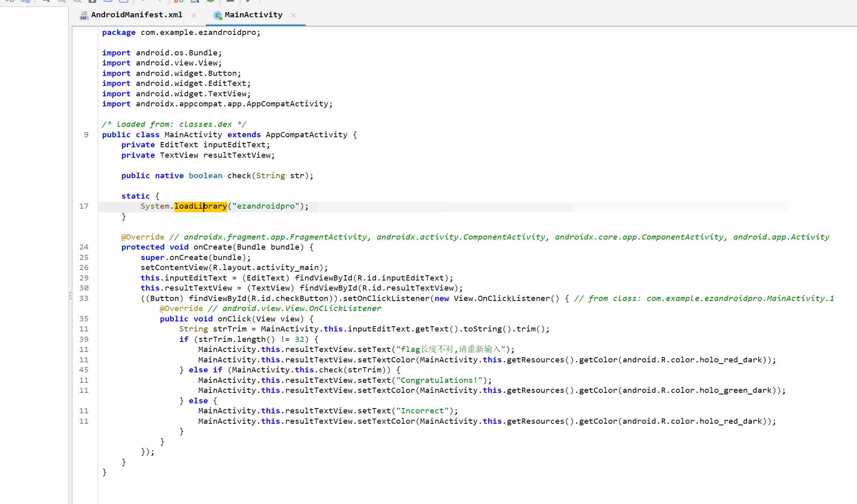Click the native check method declaration
The width and height of the screenshot is (857, 504).
point(239,176)
